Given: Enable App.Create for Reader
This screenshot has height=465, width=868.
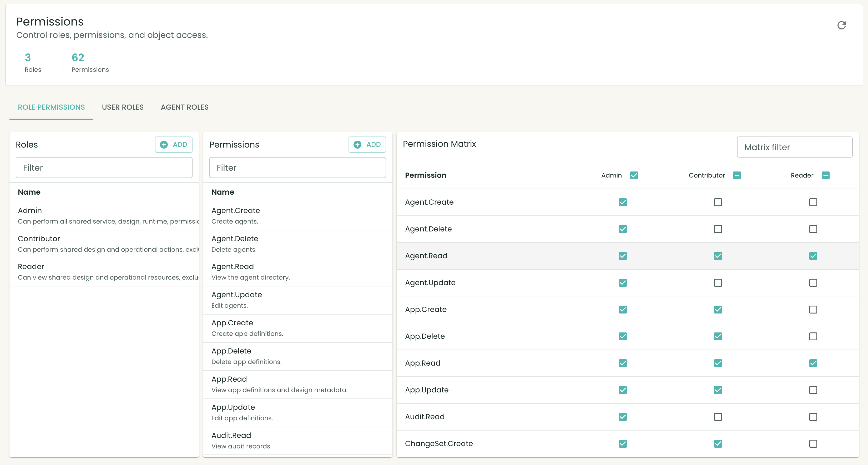Looking at the screenshot, I should 813,309.
